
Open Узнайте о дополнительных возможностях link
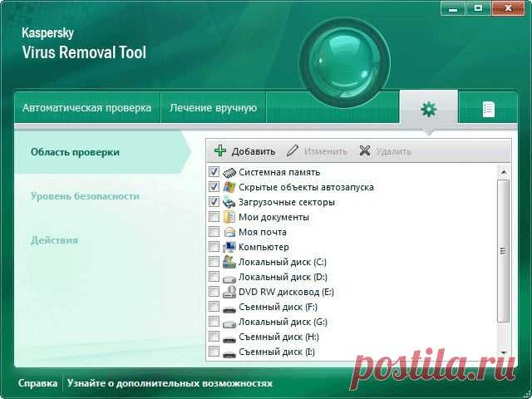[170, 383]
